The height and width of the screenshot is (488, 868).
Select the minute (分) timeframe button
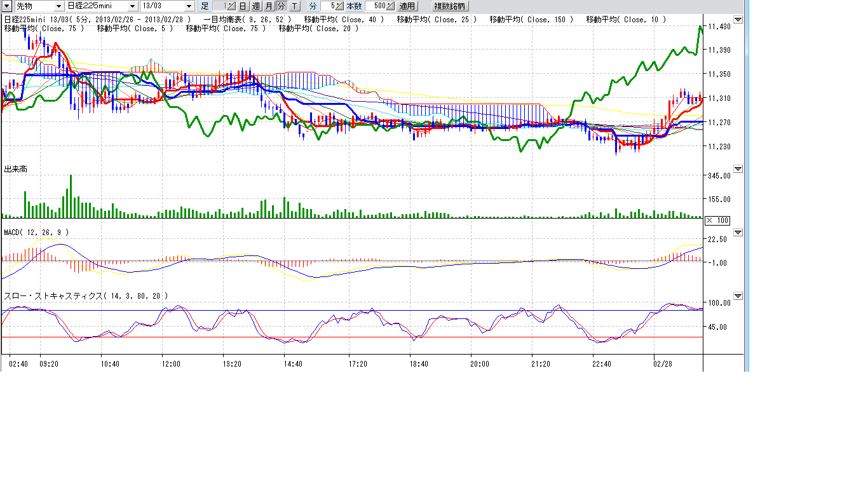[281, 6]
